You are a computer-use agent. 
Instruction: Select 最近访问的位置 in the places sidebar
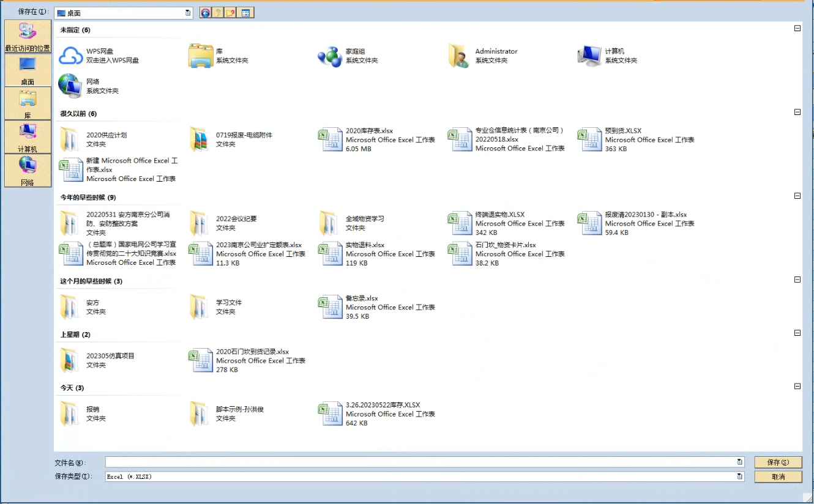point(28,37)
